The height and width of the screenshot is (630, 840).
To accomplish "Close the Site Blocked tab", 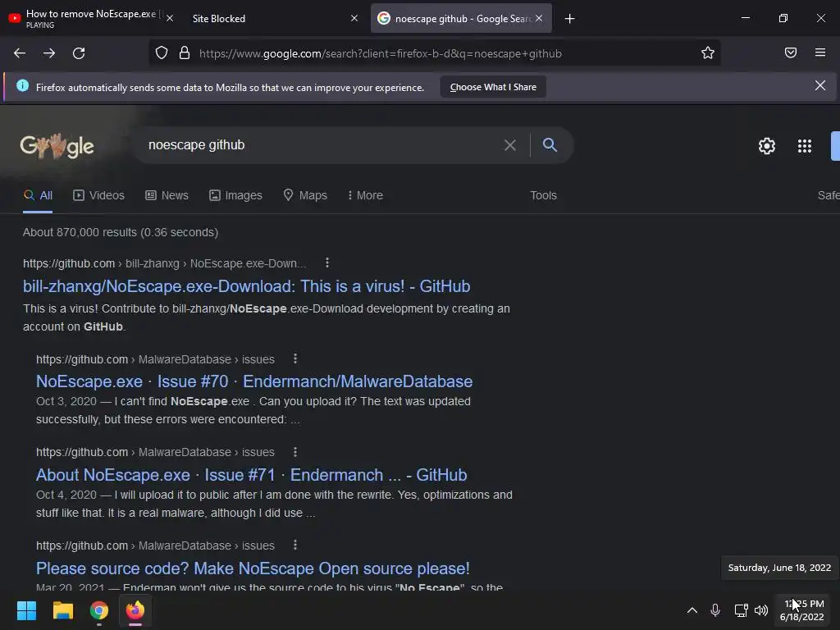I will pyautogui.click(x=354, y=18).
